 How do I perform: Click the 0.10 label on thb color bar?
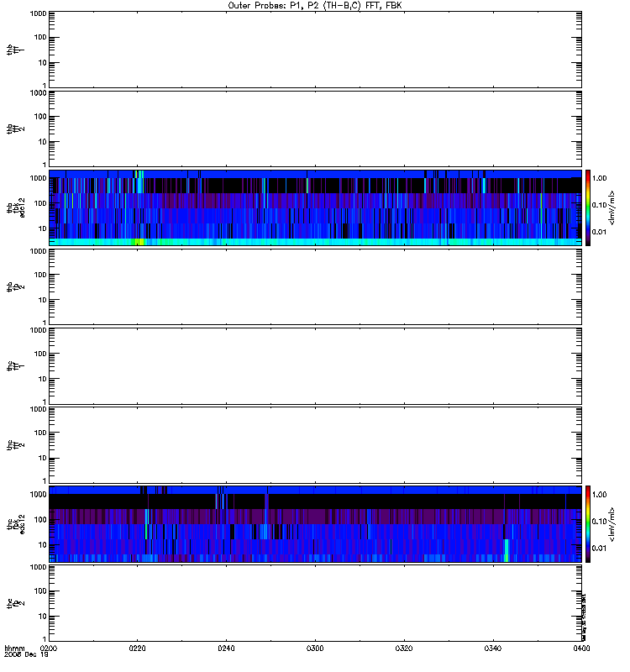[x=600, y=205]
